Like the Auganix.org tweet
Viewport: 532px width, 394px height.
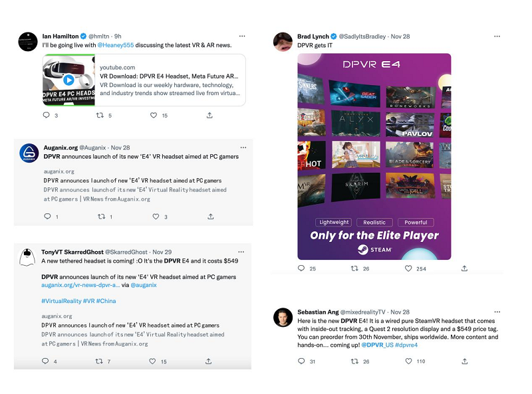point(156,217)
